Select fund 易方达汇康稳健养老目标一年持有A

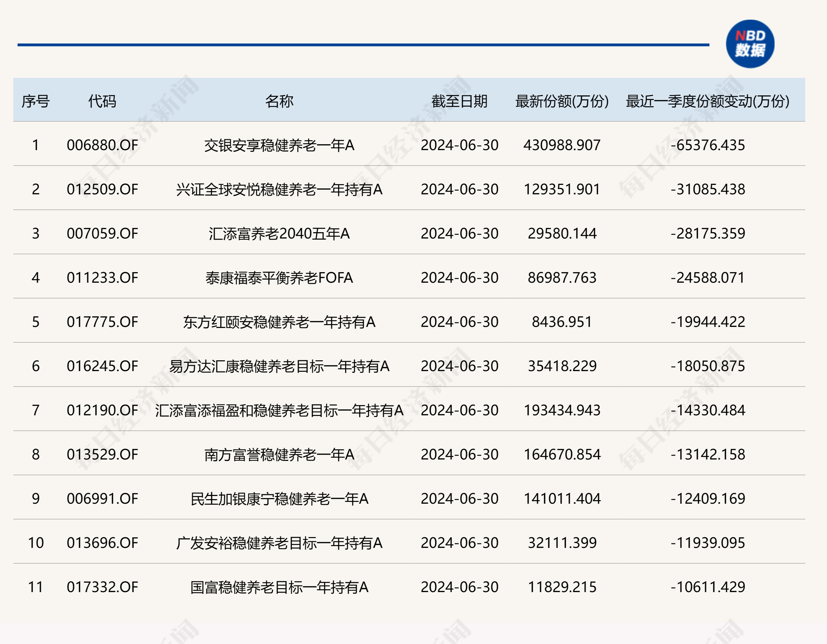click(x=279, y=366)
